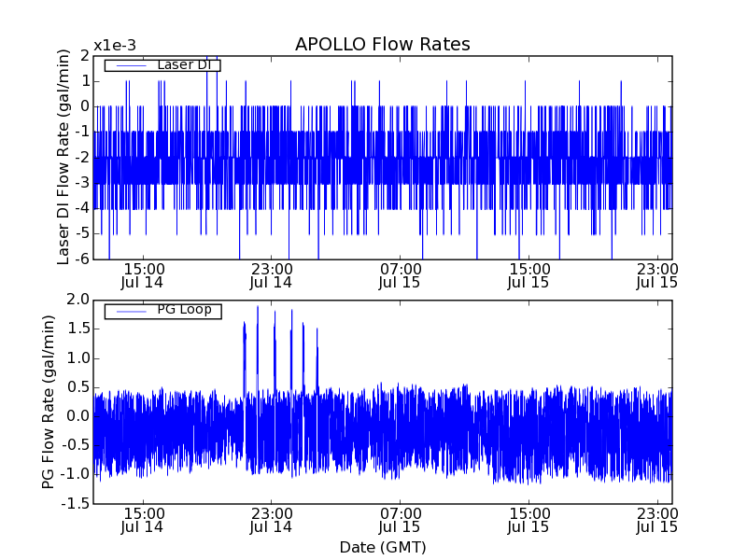
Task: Select the PG Flow Rate y-axis label
Action: pos(49,401)
